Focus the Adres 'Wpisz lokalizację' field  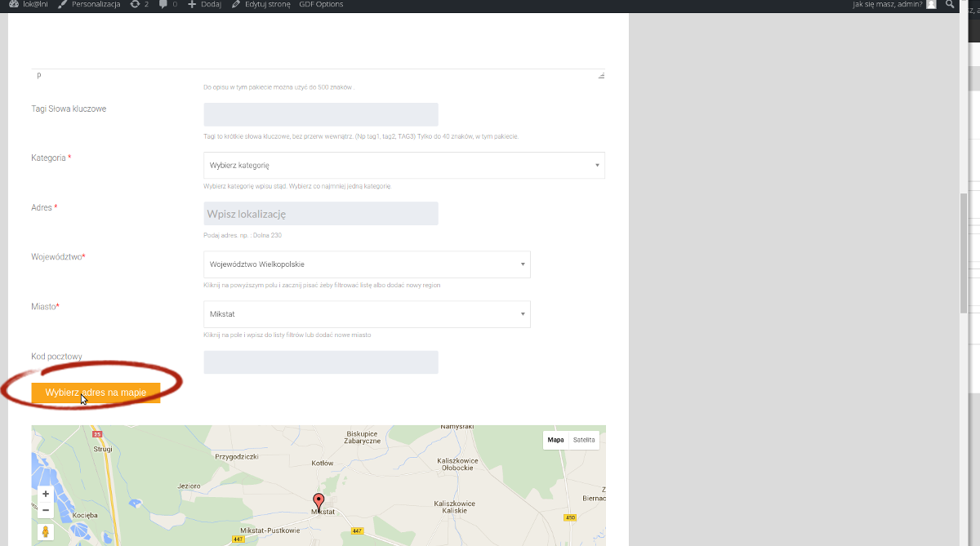321,214
